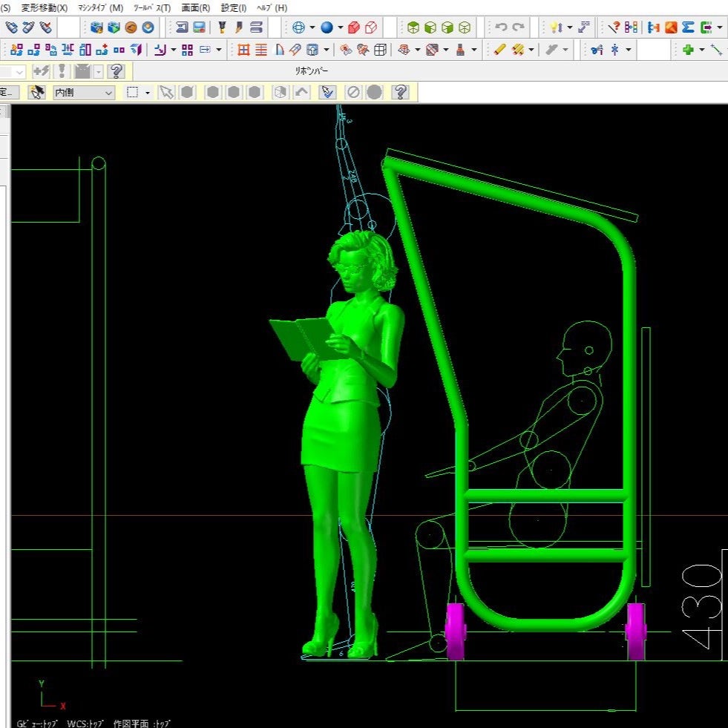Expand arrow next to blue sphere icon
Screen dimensions: 728x728
341,27
